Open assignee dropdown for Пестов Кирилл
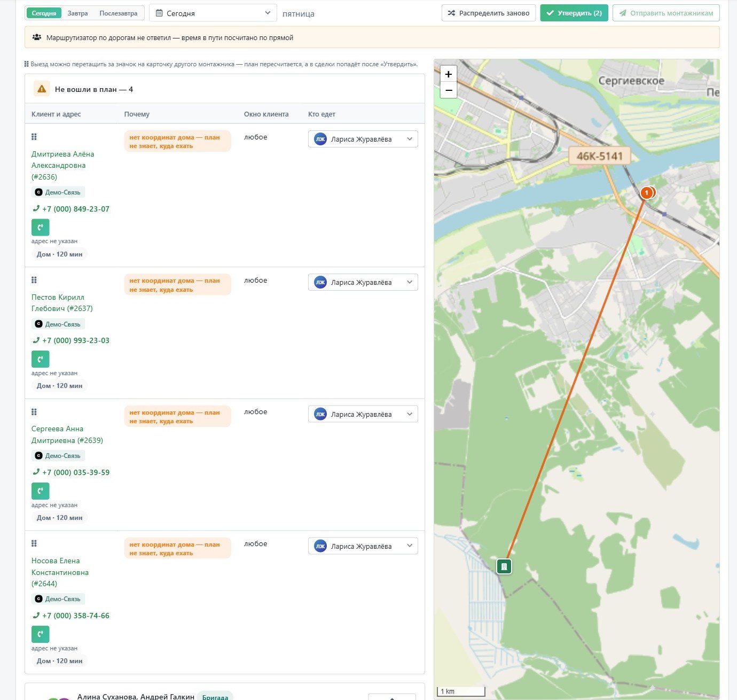 (x=363, y=282)
